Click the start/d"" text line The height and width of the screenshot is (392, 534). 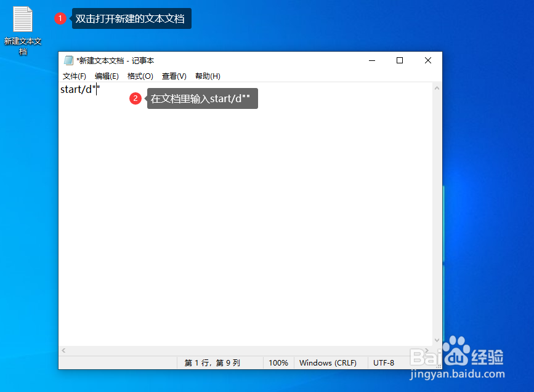coord(80,89)
